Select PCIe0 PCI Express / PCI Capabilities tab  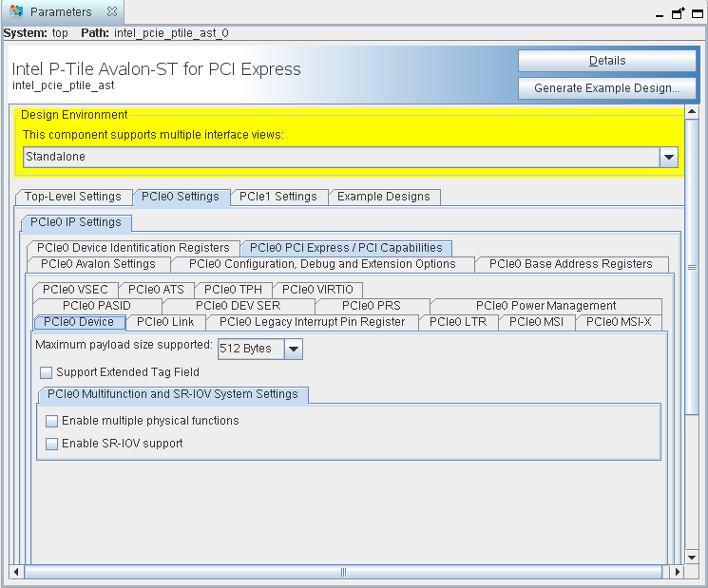pyautogui.click(x=346, y=248)
